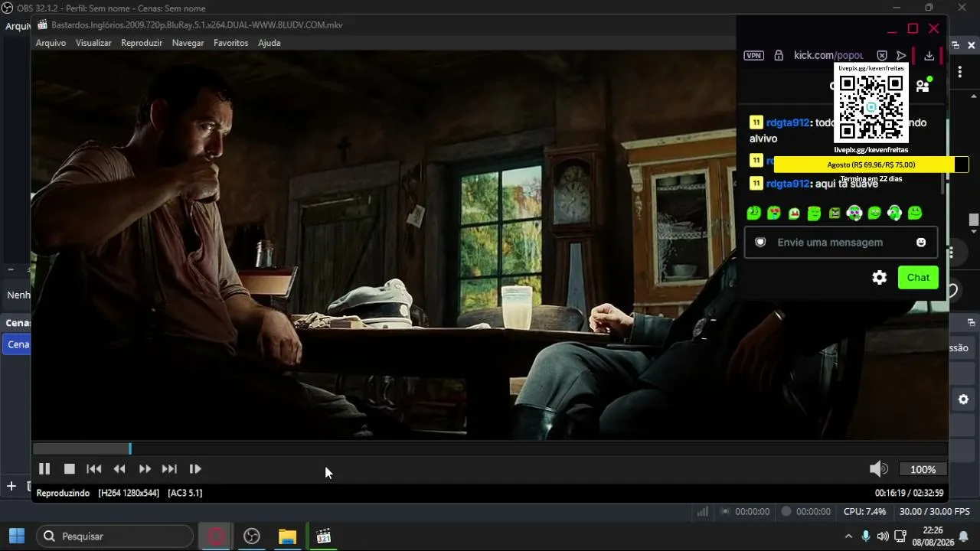Open the browser downloads icon
This screenshot has height=551, width=980.
[929, 55]
